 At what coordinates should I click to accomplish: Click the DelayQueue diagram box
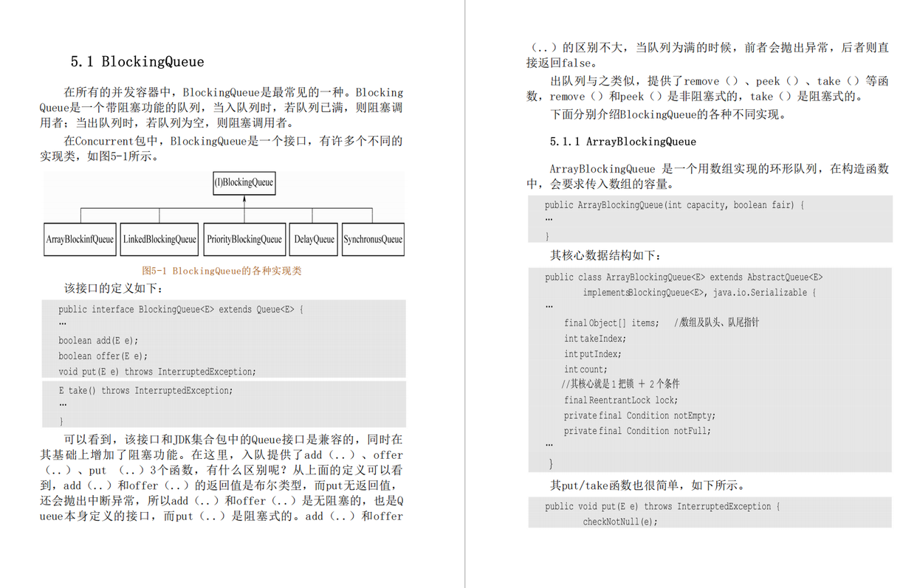(314, 239)
